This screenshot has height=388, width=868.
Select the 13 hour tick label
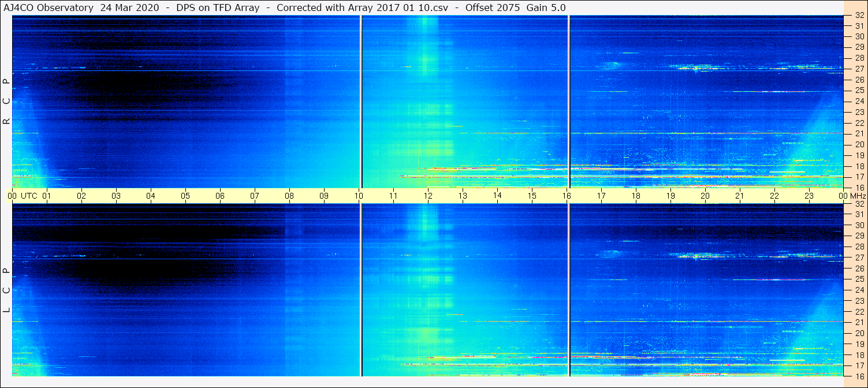click(x=463, y=196)
